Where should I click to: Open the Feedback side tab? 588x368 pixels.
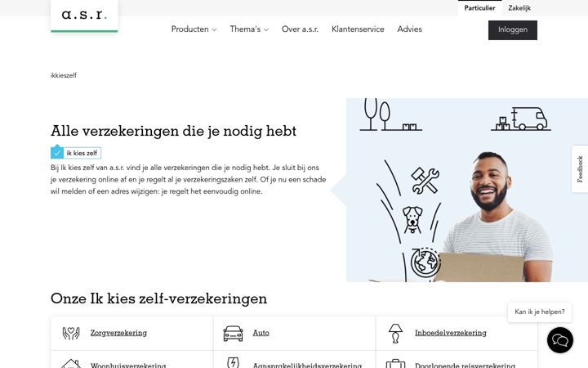(x=580, y=169)
